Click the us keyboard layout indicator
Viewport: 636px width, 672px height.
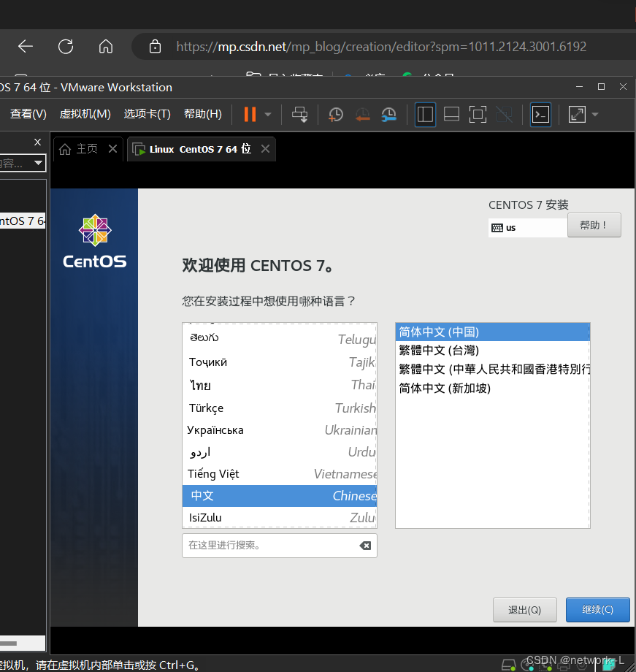click(526, 228)
